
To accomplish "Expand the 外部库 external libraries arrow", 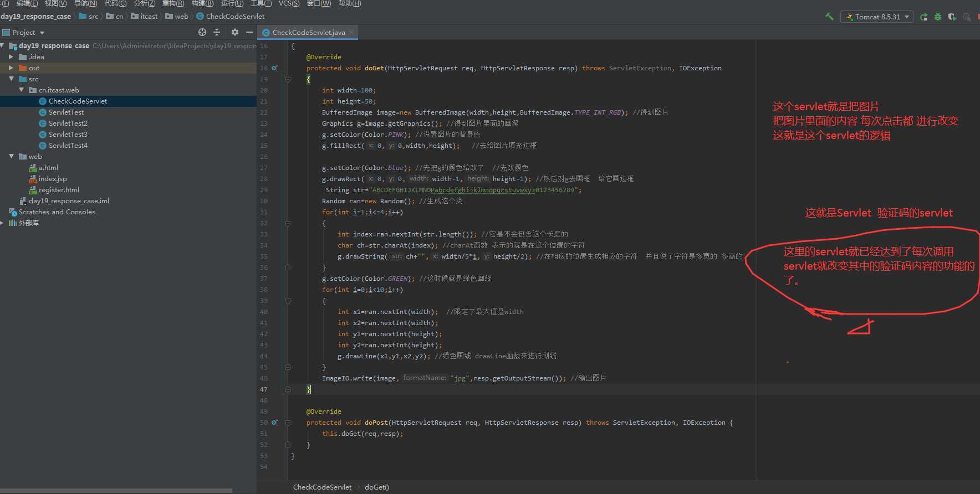I will (x=2, y=223).
